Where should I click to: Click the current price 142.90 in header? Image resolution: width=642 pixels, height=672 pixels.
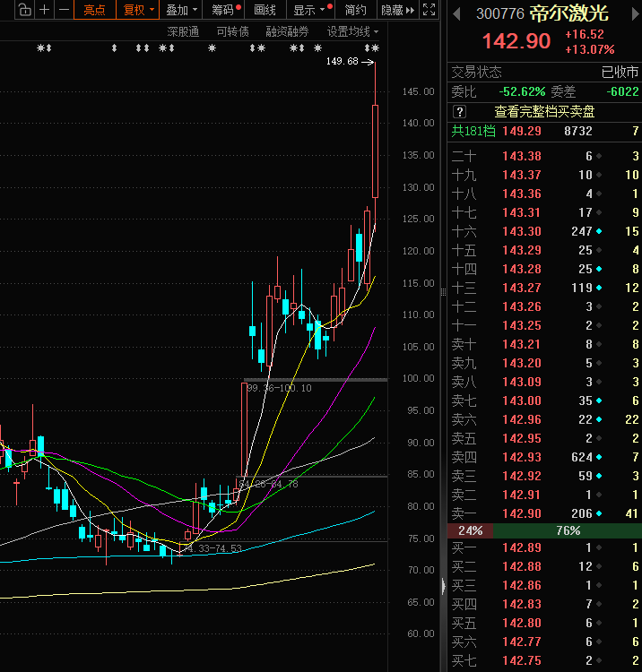point(516,41)
